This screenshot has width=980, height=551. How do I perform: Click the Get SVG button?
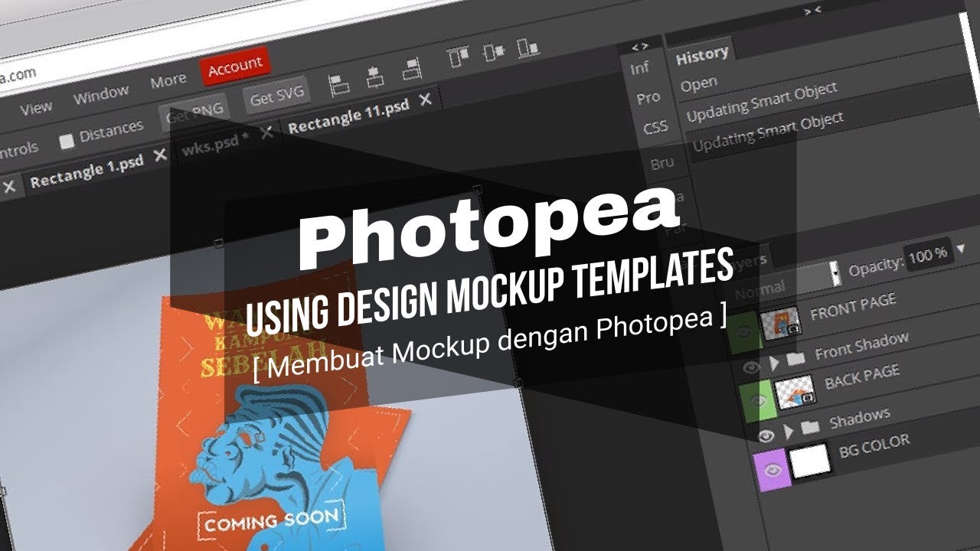pyautogui.click(x=276, y=96)
